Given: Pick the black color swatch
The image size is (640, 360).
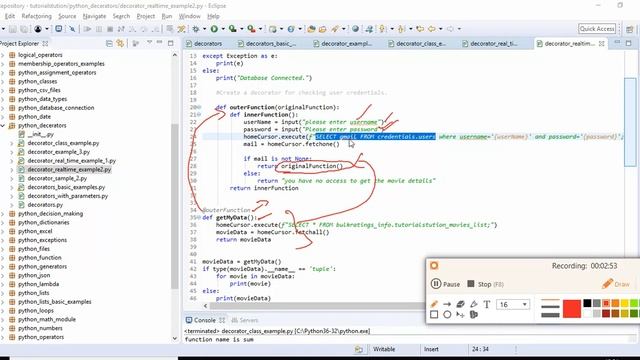Looking at the screenshot, I should (587, 303).
